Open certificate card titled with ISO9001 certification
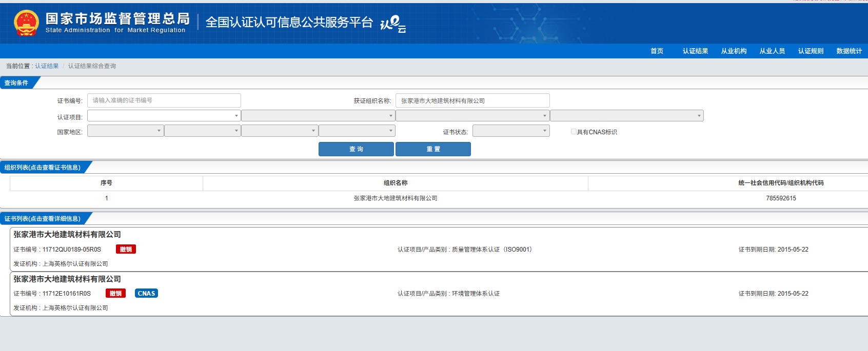This screenshot has width=868, height=351. click(439, 250)
